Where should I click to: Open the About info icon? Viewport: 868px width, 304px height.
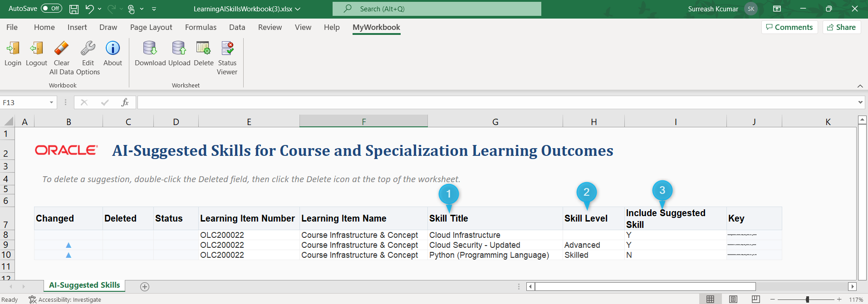[113, 48]
